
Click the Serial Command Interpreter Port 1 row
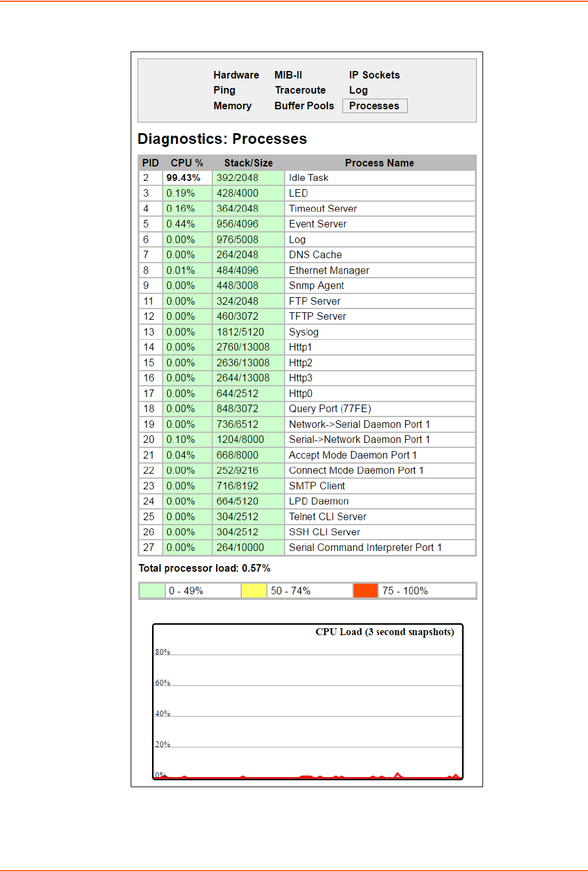click(x=365, y=548)
